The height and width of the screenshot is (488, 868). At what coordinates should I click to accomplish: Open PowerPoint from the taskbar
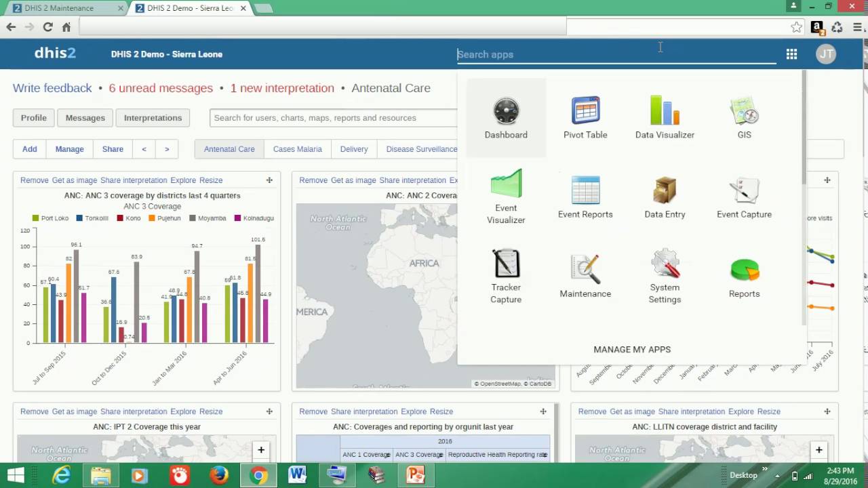click(x=416, y=476)
